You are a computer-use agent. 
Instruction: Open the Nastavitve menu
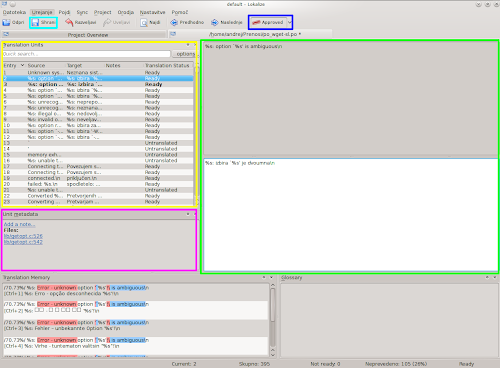click(x=152, y=12)
